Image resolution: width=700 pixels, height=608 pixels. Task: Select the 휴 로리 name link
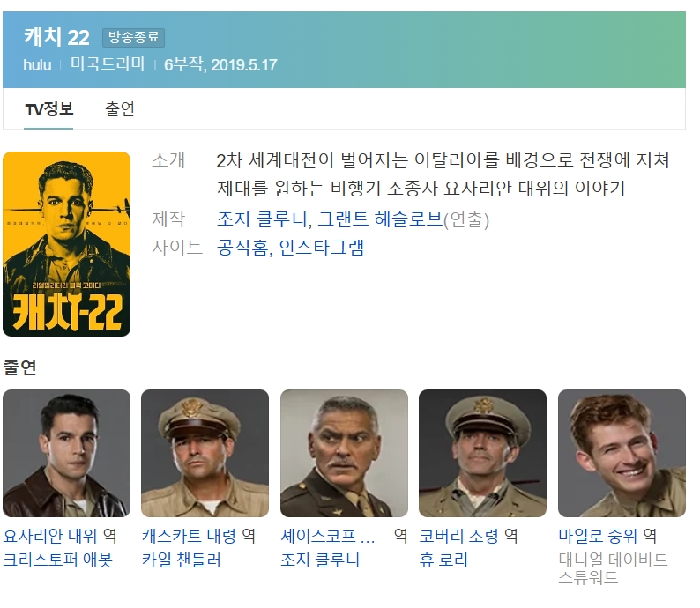(x=443, y=560)
